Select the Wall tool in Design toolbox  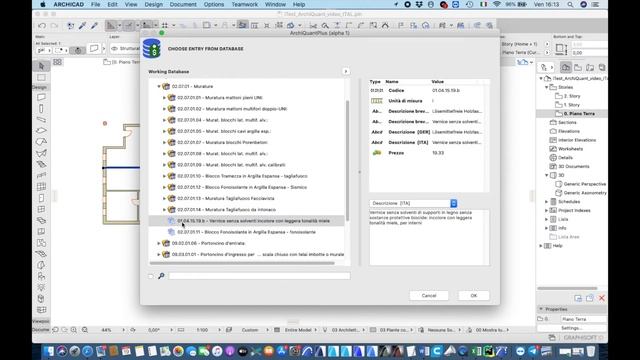coord(41,97)
